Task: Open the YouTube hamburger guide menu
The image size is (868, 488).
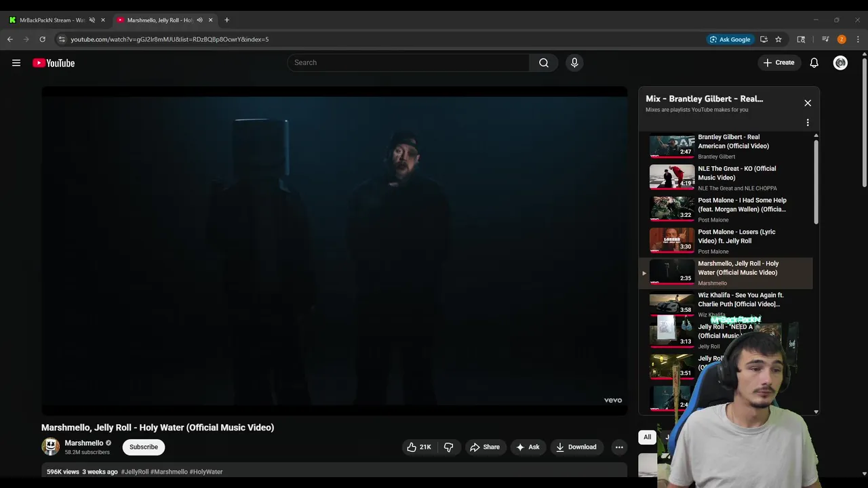Action: tap(16, 63)
